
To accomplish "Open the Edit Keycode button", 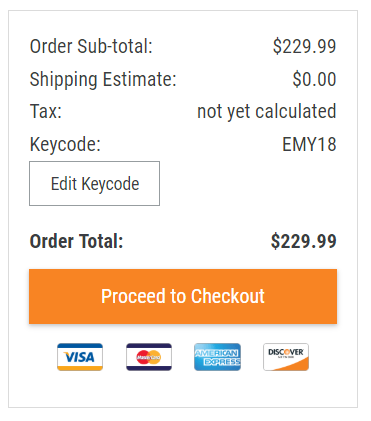I will [94, 183].
